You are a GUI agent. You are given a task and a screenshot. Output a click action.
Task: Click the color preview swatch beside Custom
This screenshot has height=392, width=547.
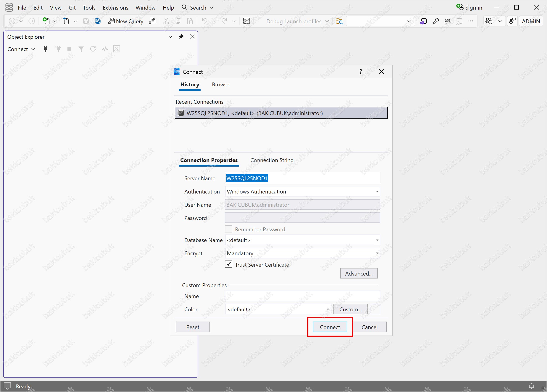(375, 309)
